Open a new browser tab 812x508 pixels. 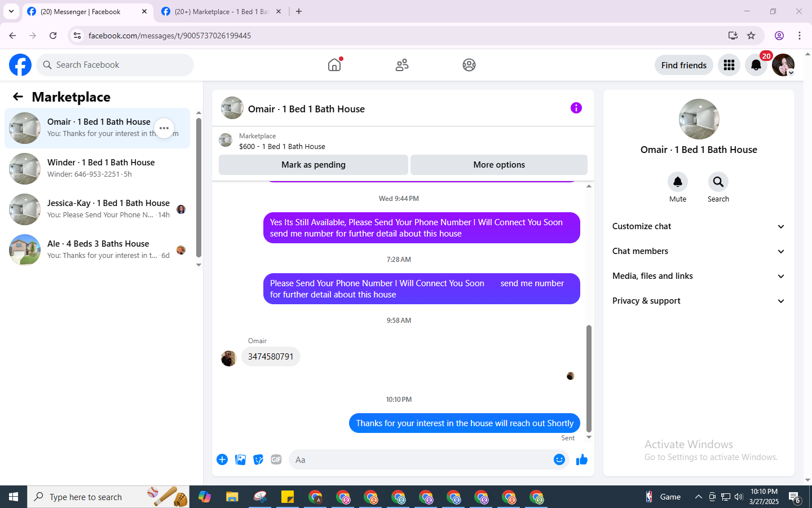(x=299, y=11)
